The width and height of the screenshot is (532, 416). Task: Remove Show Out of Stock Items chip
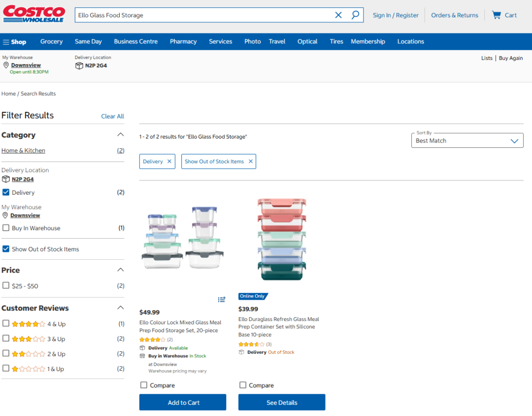tap(250, 162)
